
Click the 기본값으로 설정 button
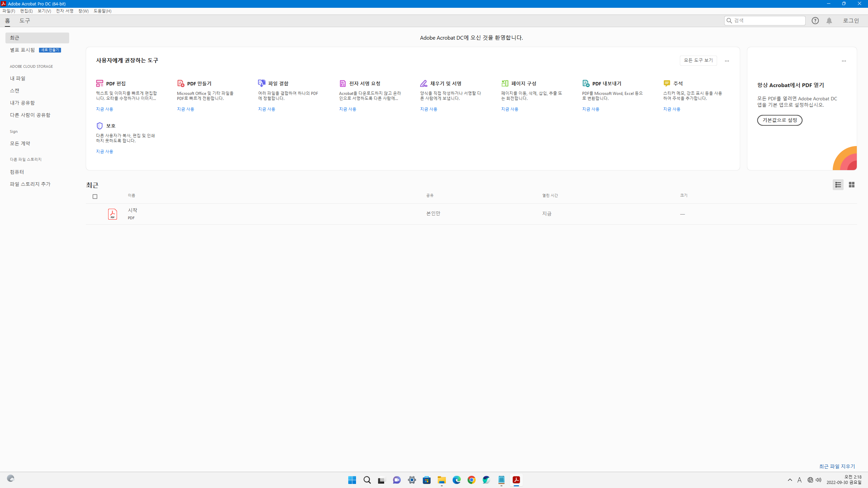[780, 120]
